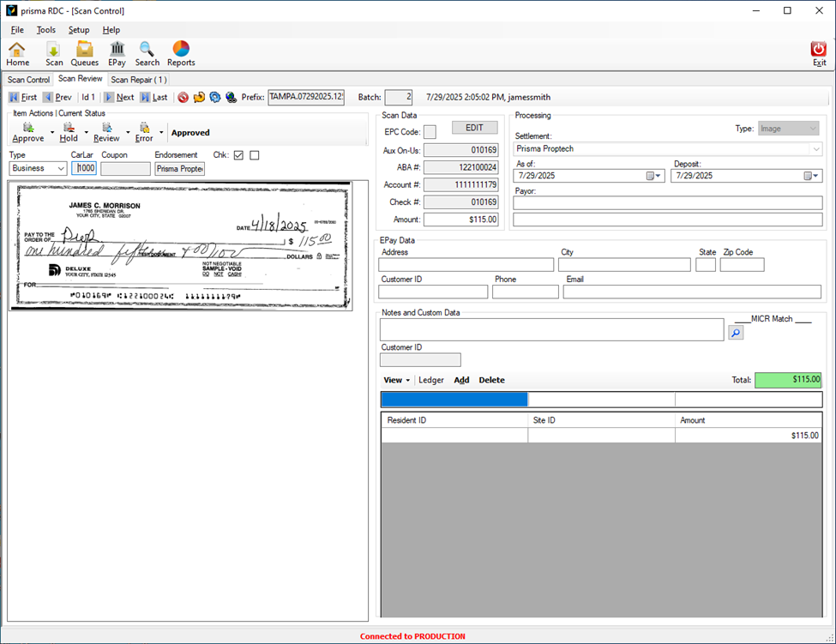Open the Tools menu

pyautogui.click(x=45, y=30)
